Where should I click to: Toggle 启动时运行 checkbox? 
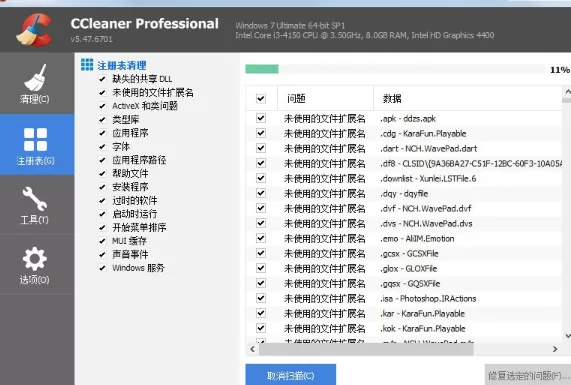[x=102, y=214]
